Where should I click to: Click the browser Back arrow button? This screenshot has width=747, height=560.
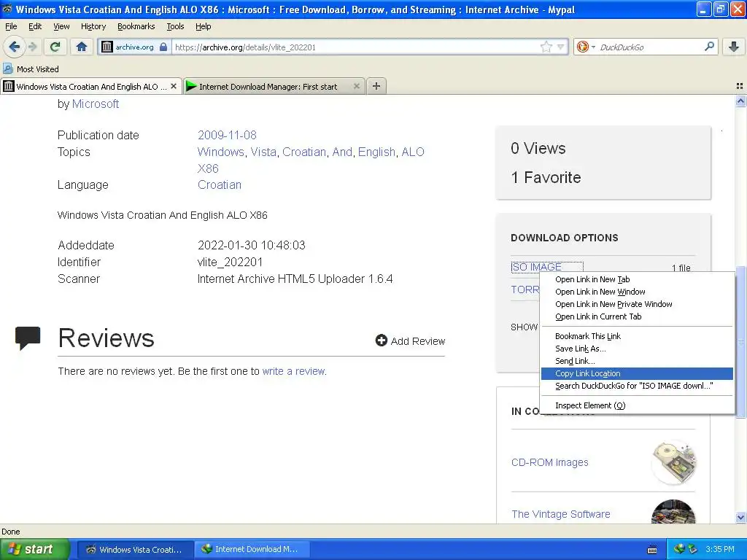pos(15,47)
